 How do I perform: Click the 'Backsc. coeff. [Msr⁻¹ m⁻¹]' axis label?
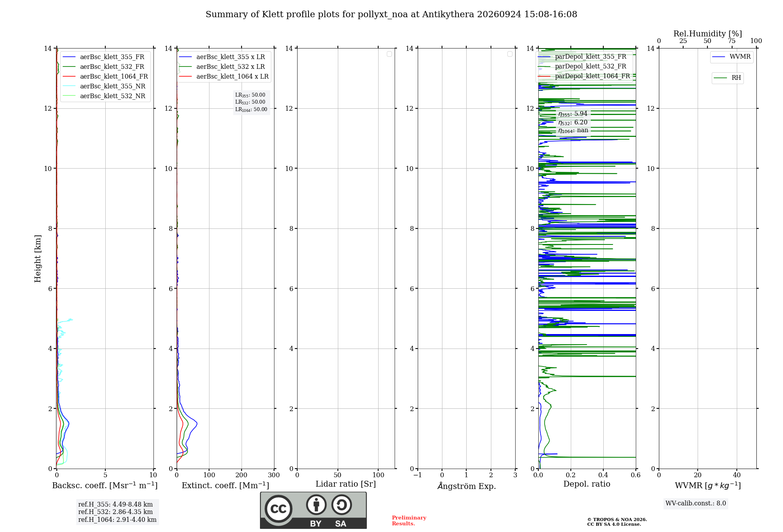click(105, 485)
